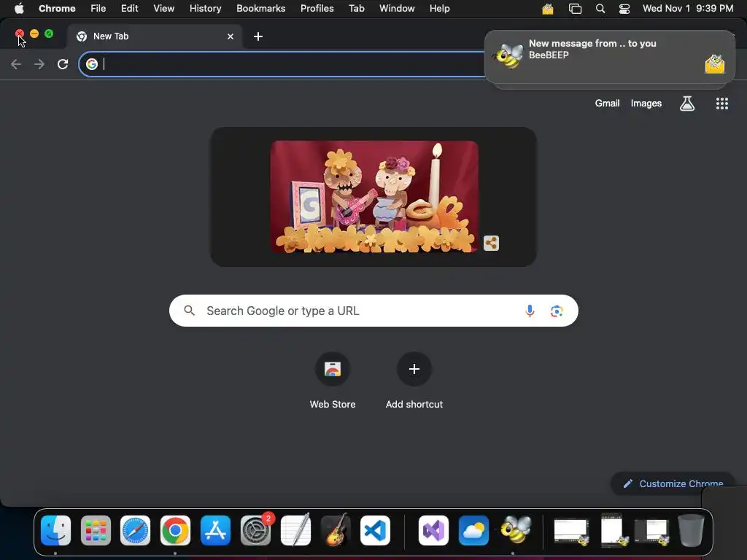Image resolution: width=747 pixels, height=560 pixels.
Task: Open the File menu
Action: pyautogui.click(x=98, y=8)
